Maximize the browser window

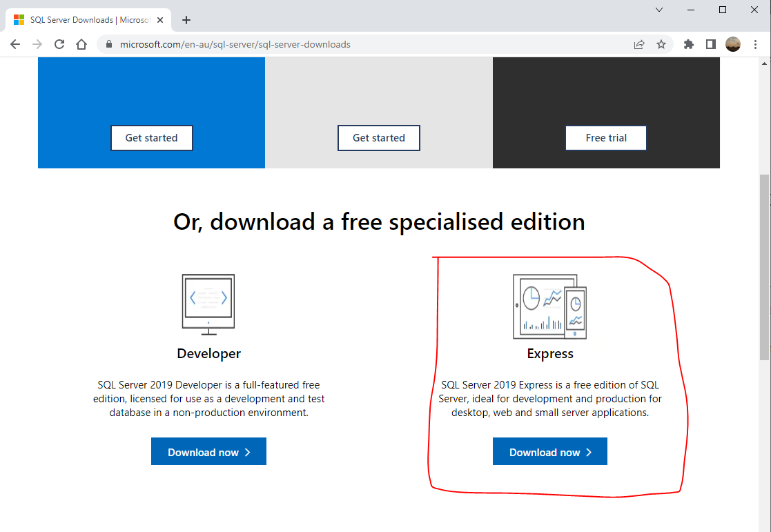(x=722, y=10)
